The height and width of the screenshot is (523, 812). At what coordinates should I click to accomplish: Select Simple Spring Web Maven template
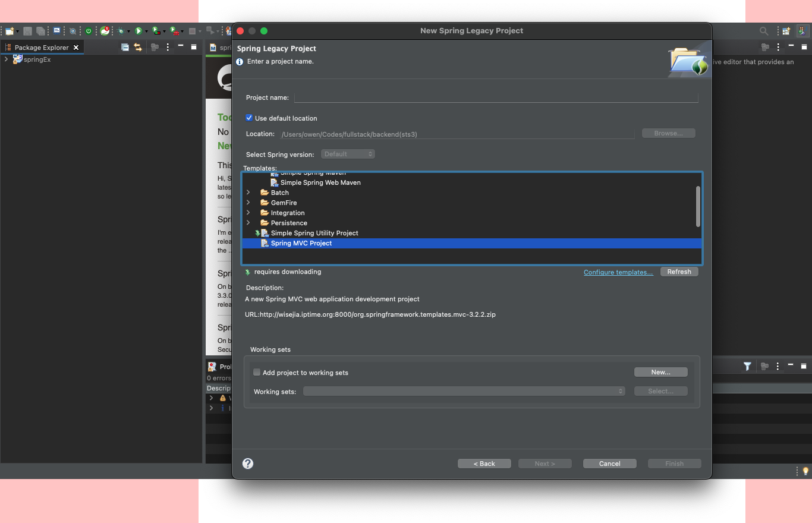(320, 182)
